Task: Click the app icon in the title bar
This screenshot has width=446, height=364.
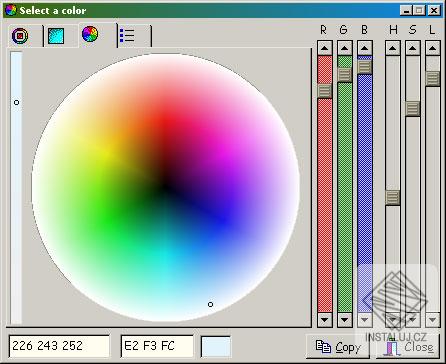Action: 11,10
